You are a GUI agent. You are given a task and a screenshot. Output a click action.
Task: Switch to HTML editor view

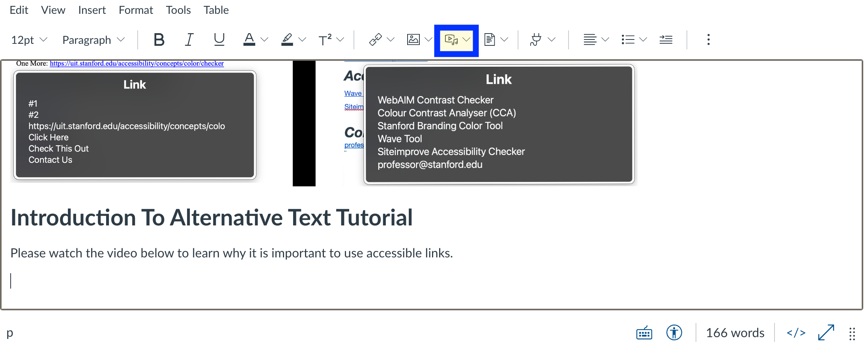click(796, 333)
